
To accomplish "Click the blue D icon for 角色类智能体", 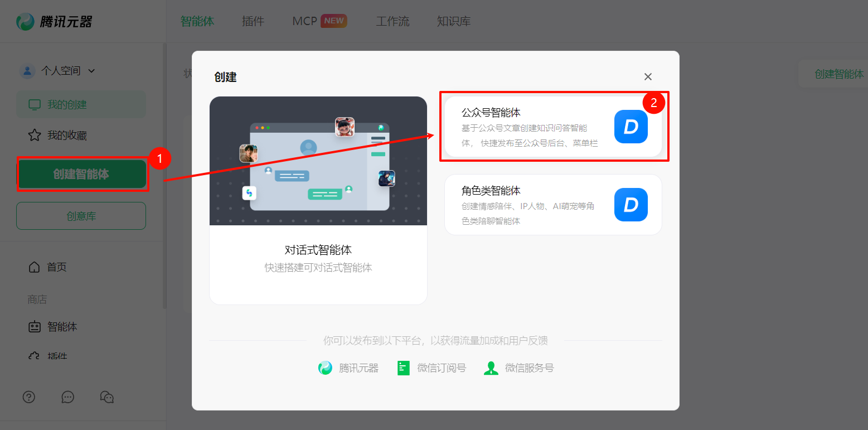I will (x=631, y=205).
